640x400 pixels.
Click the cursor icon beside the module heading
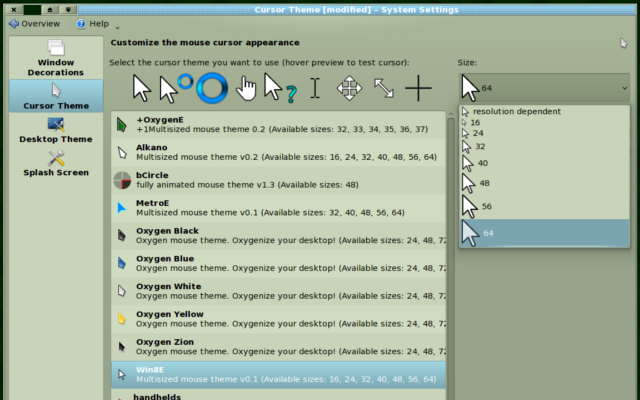[x=623, y=43]
